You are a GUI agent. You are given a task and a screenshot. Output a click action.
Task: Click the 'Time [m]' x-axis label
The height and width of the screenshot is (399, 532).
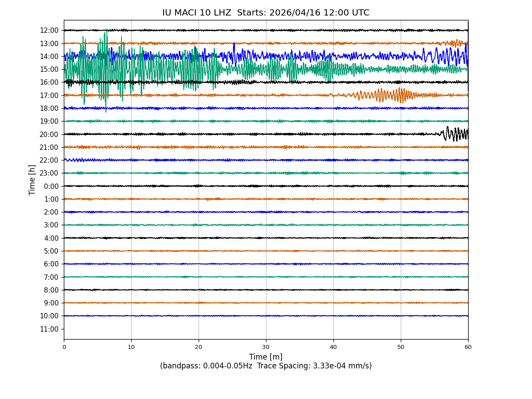[x=266, y=357]
